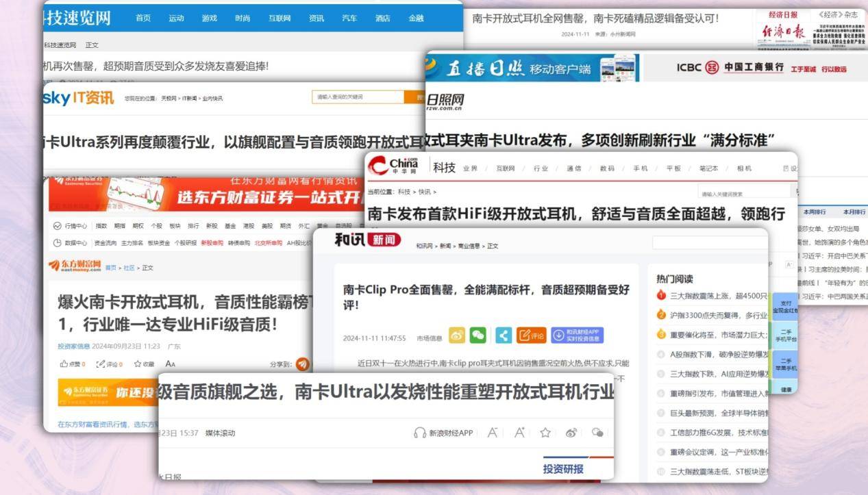868x495 pixels.
Task: Click the 评论 edit icon on Eastmoney article
Action: click(x=101, y=364)
